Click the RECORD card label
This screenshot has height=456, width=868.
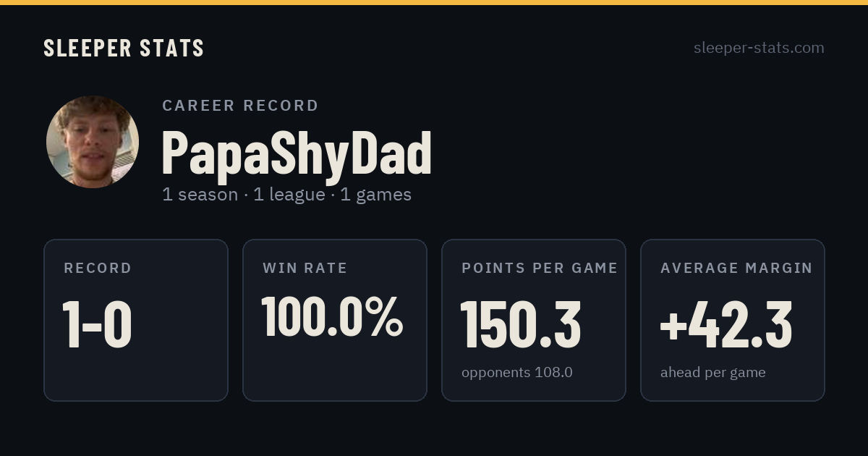coord(98,269)
